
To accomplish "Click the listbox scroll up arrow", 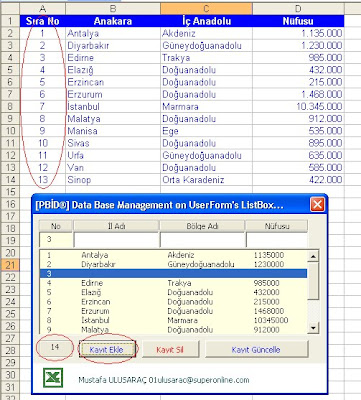I will coord(313,256).
